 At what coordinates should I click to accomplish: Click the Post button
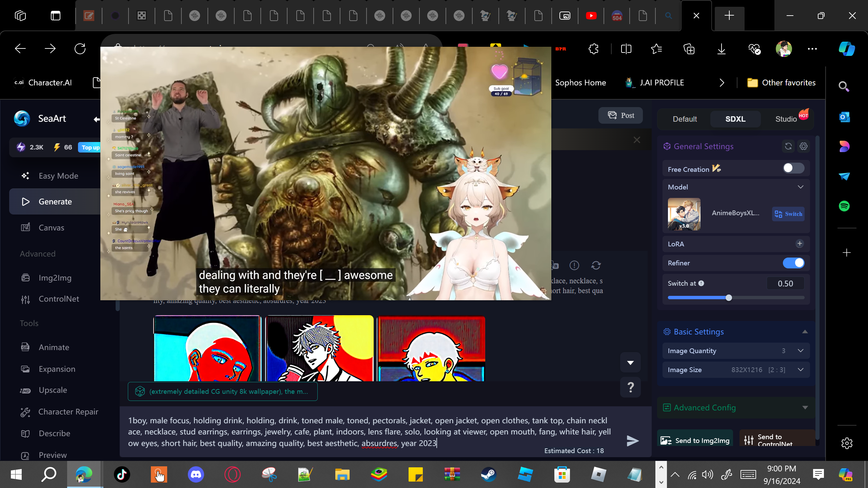point(620,116)
